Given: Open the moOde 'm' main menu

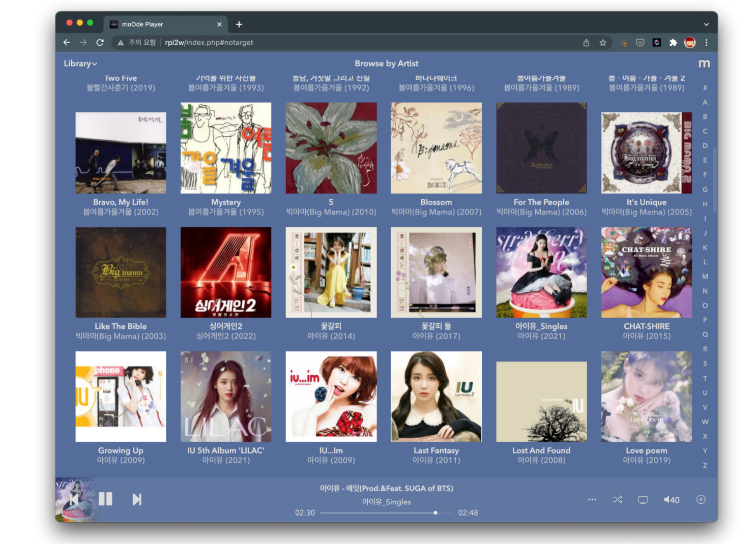Looking at the screenshot, I should [x=704, y=64].
